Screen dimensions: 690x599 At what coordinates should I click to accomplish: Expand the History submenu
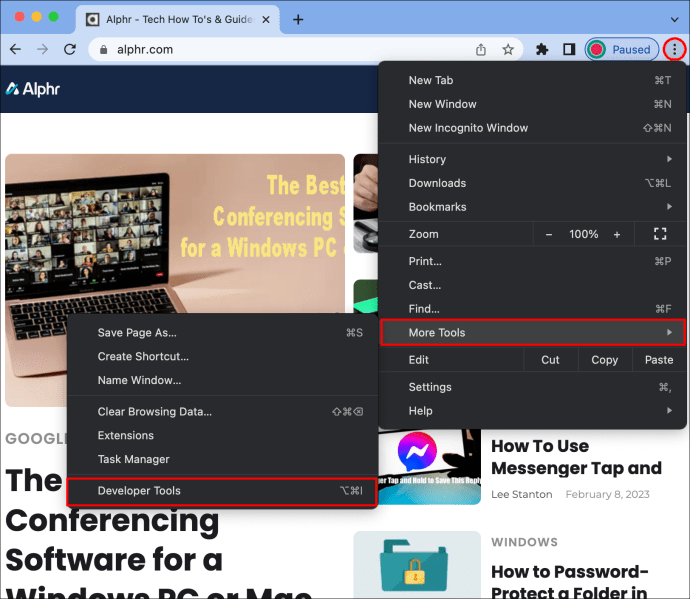(532, 159)
